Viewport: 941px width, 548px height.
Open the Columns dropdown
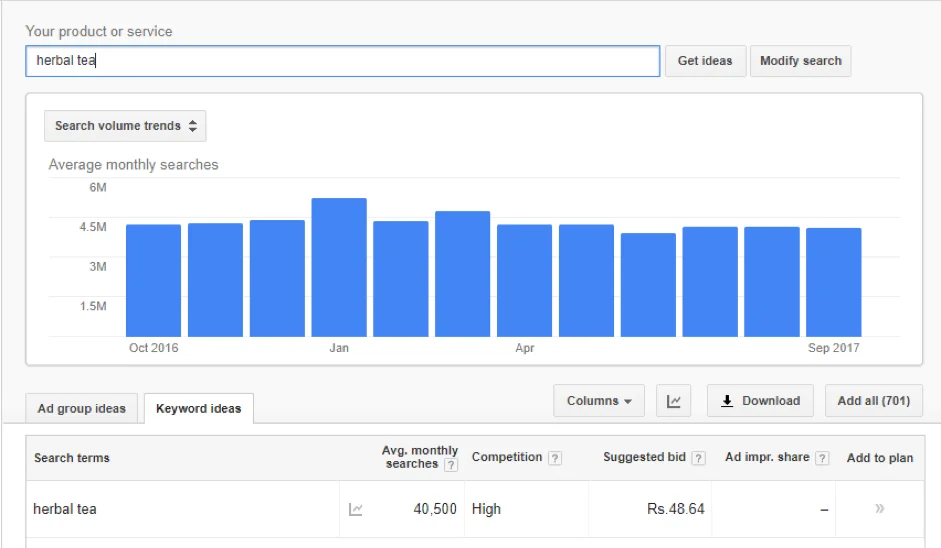coord(599,401)
